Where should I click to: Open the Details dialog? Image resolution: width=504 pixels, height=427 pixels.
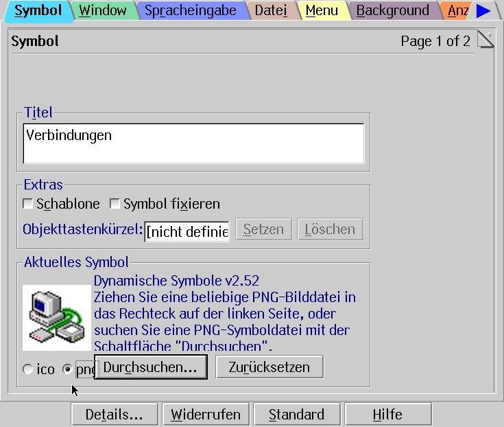click(x=115, y=414)
